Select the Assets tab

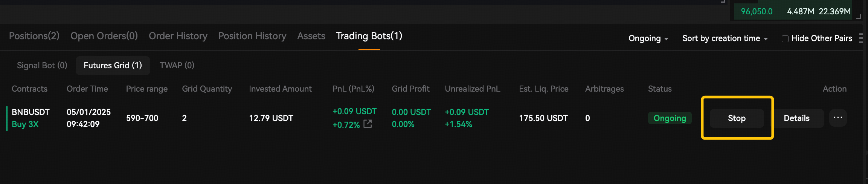tap(311, 36)
